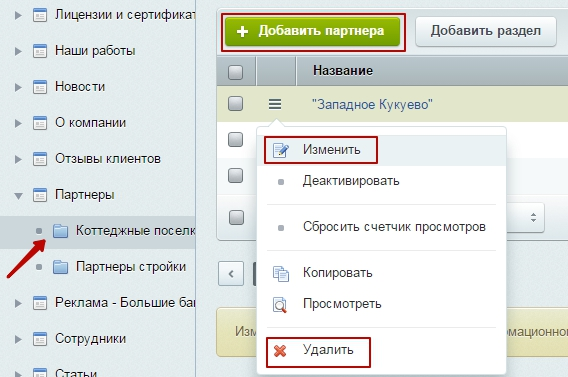Expand the О компании tree node

coord(18,123)
